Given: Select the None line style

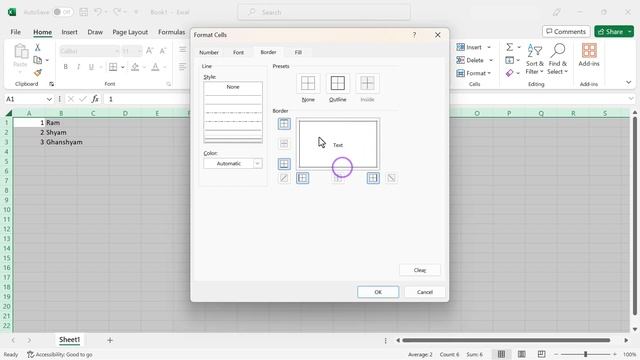Looking at the screenshot, I should (x=233, y=87).
